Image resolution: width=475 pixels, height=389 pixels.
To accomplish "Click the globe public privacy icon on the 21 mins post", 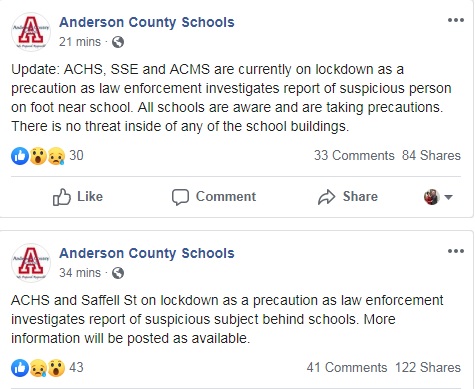I will (x=118, y=42).
